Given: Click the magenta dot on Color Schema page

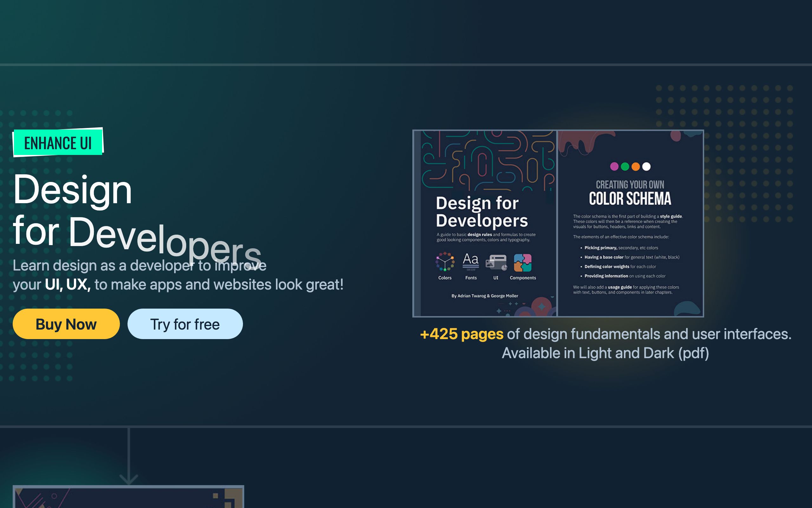Looking at the screenshot, I should (614, 166).
